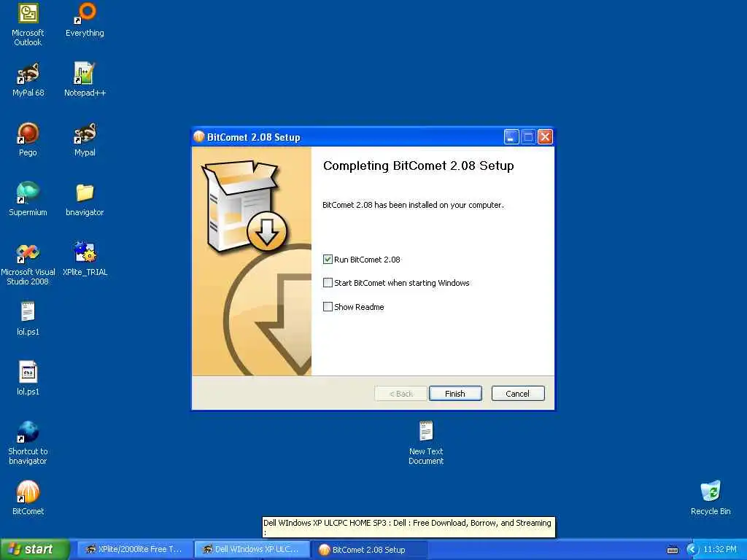Click the keyboard icon in the system tray
The width and height of the screenshot is (747, 560).
pos(672,550)
